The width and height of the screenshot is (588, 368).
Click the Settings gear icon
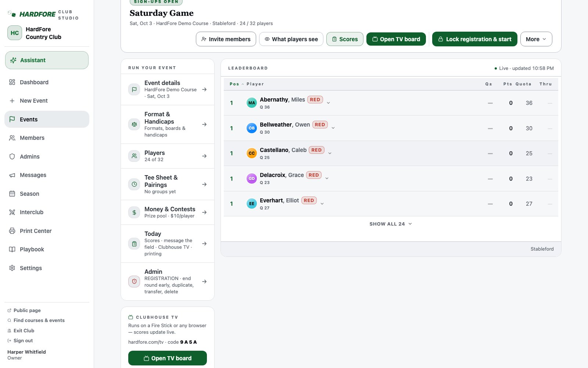pyautogui.click(x=12, y=268)
